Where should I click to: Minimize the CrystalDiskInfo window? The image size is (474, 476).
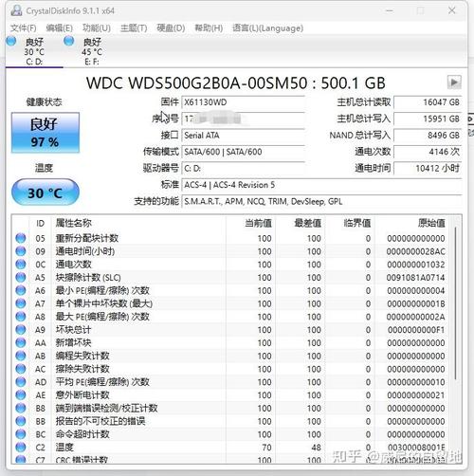coord(390,10)
